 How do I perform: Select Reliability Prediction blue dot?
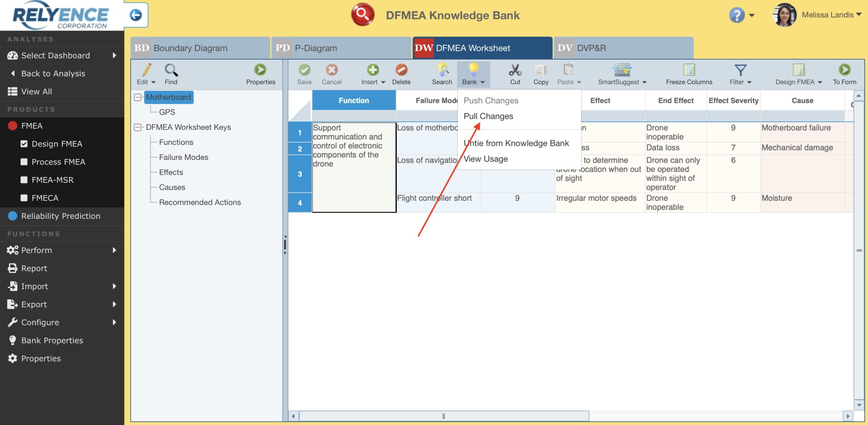(13, 216)
